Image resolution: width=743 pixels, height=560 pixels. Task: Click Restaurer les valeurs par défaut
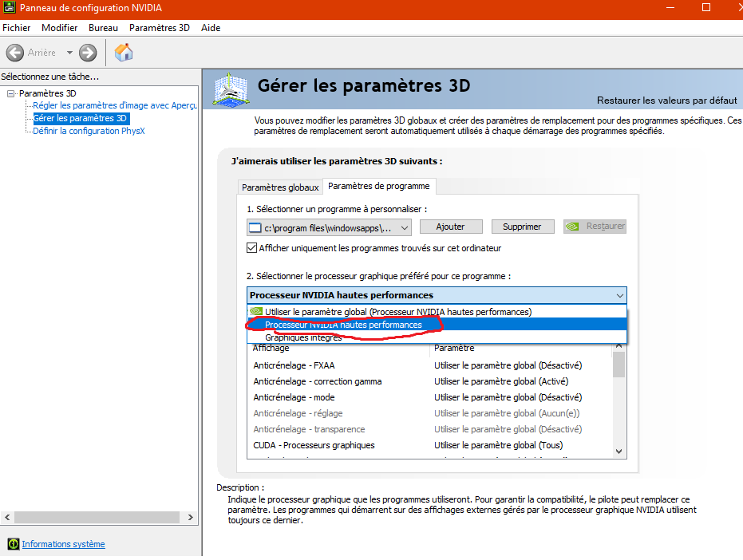[666, 101]
